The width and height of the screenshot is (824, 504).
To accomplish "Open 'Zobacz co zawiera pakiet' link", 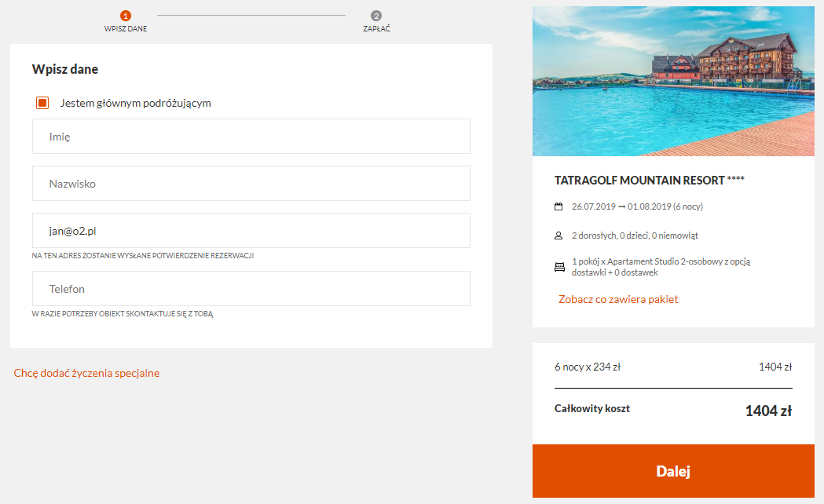I will coord(617,299).
